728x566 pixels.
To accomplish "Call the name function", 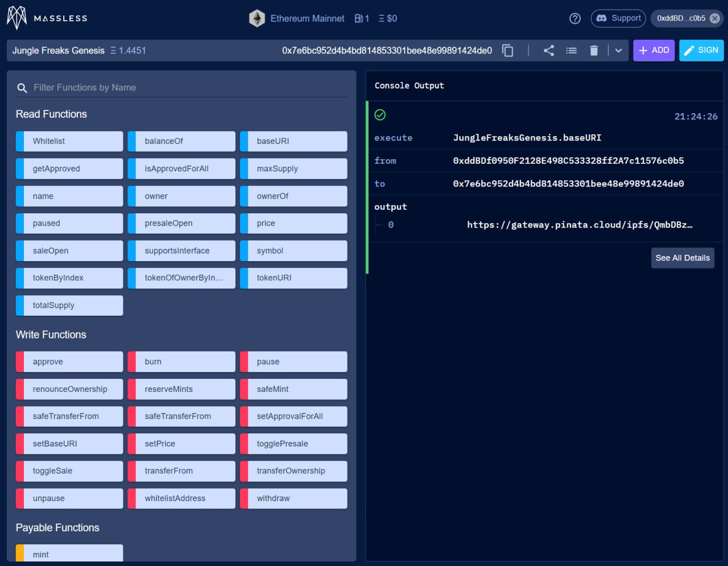I will tap(69, 196).
